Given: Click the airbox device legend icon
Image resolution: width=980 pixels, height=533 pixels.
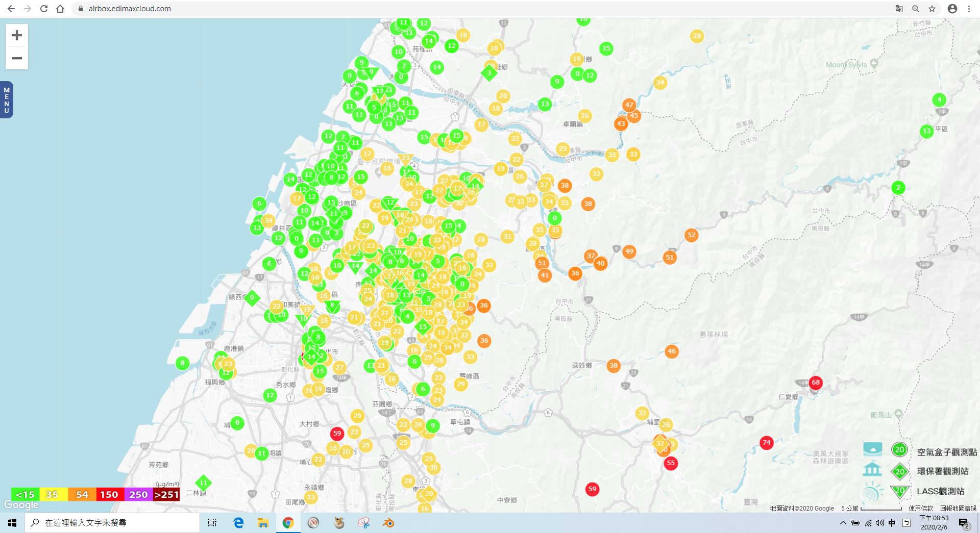Looking at the screenshot, I should click(x=873, y=449).
